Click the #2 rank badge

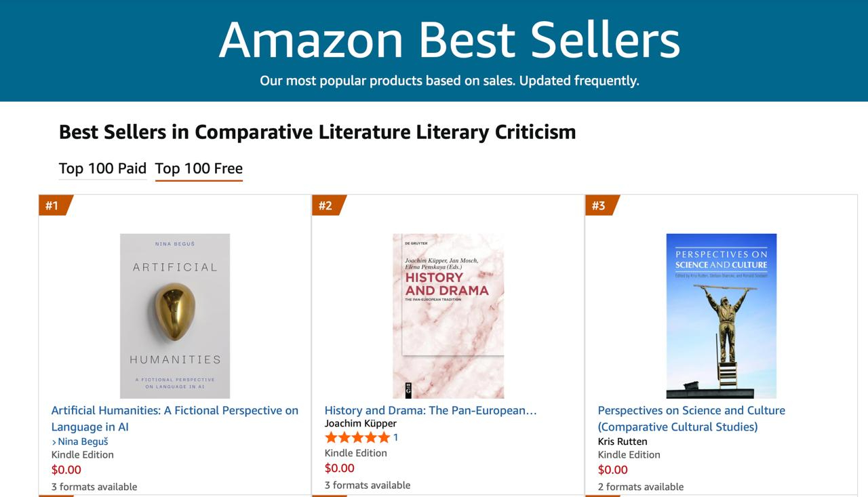(x=325, y=205)
